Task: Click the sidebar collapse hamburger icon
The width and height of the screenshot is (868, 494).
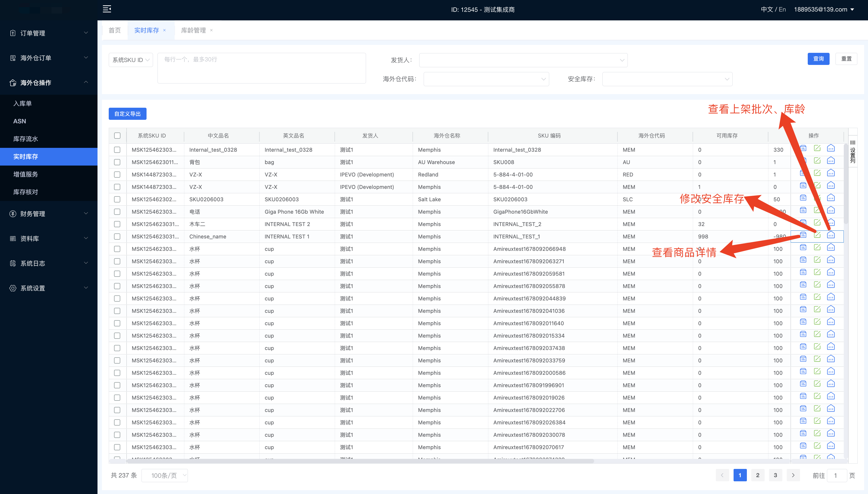Action: (x=107, y=9)
